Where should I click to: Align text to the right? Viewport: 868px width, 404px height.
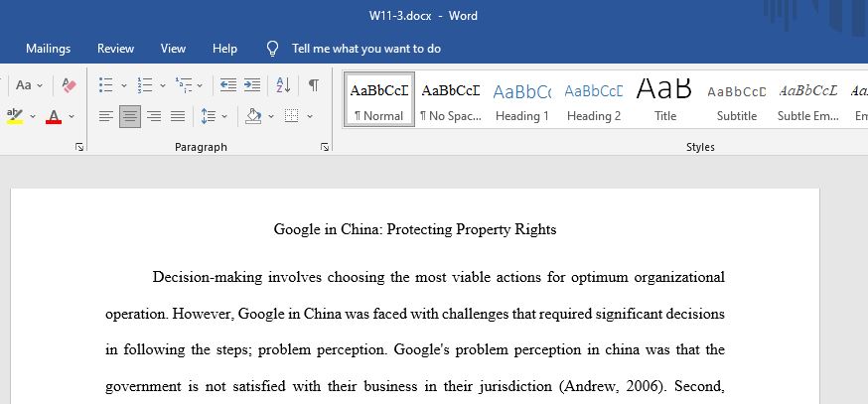[x=153, y=116]
